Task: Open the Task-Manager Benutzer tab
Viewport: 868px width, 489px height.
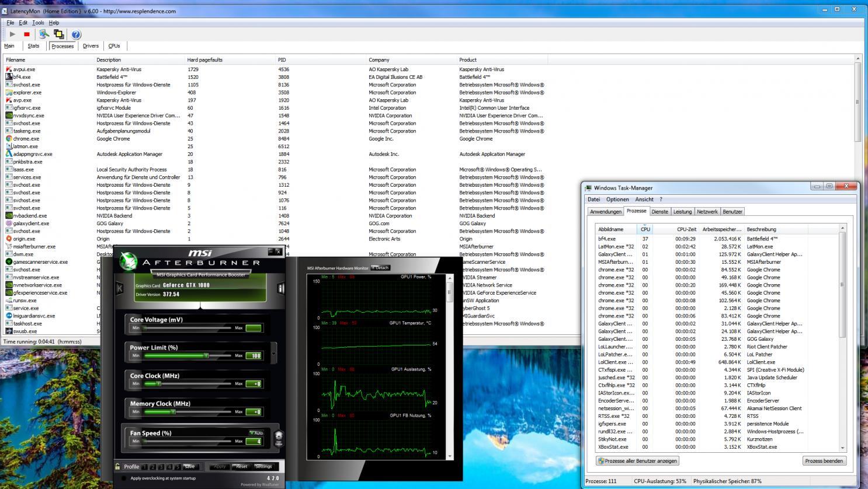Action: click(x=732, y=212)
